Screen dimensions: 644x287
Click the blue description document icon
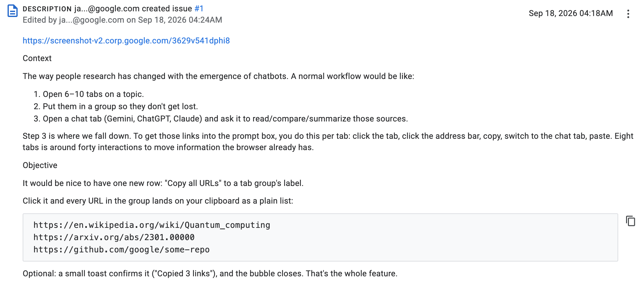(13, 11)
